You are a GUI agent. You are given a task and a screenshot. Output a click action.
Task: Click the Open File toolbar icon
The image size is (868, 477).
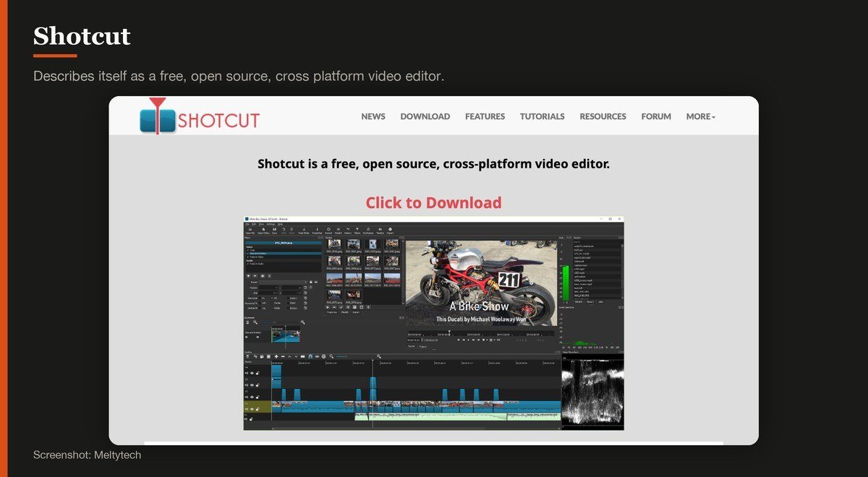coord(250,231)
